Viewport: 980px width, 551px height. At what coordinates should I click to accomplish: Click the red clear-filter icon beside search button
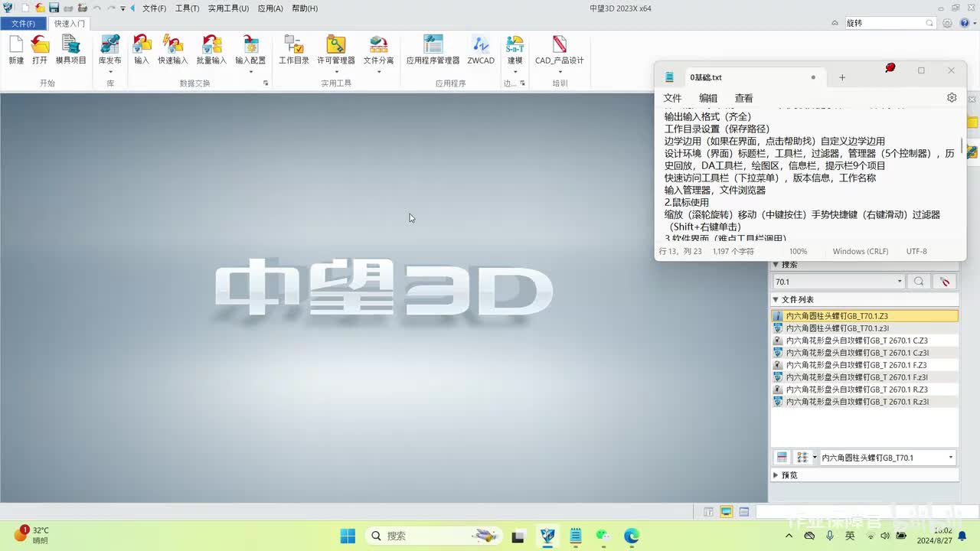(x=946, y=282)
